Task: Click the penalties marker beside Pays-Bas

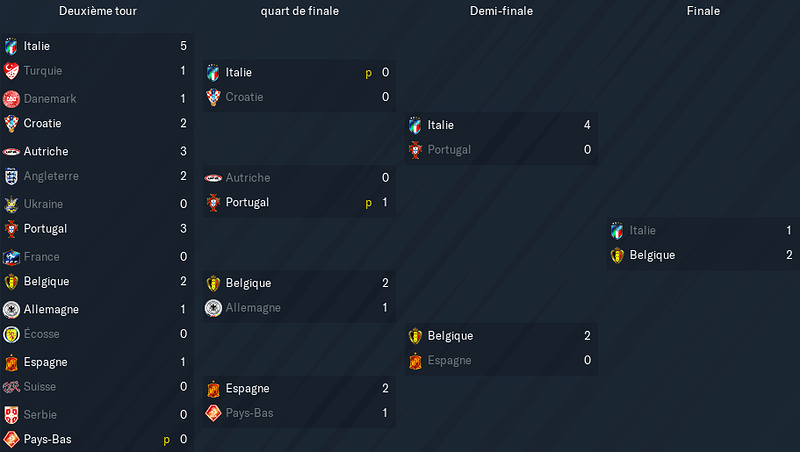Action: 166,440
